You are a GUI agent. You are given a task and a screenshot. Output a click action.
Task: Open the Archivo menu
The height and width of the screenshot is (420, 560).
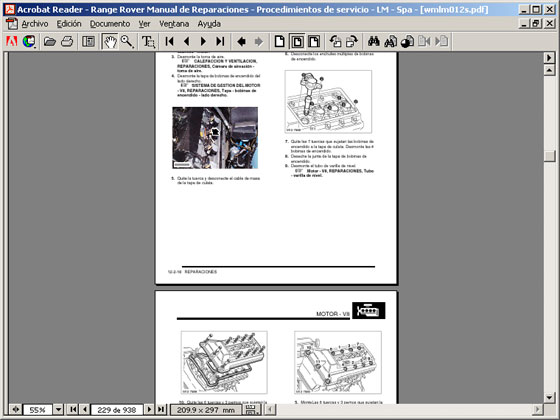pyautogui.click(x=35, y=24)
